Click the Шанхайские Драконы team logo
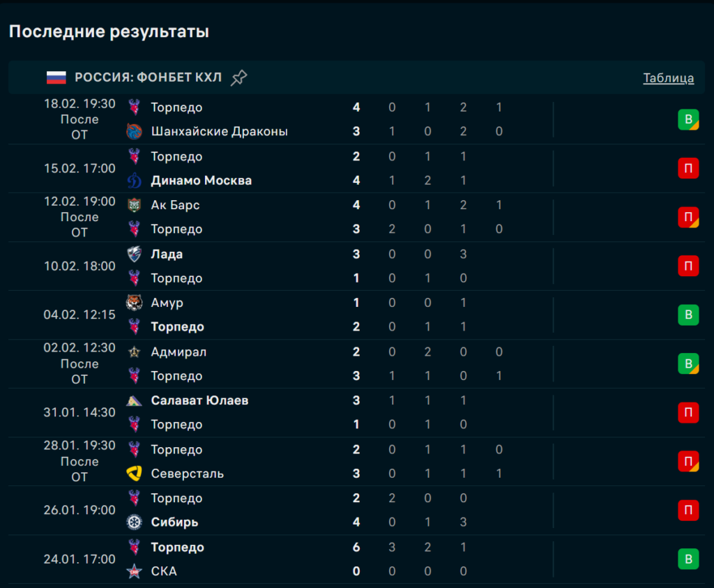This screenshot has height=588, width=714. (135, 131)
